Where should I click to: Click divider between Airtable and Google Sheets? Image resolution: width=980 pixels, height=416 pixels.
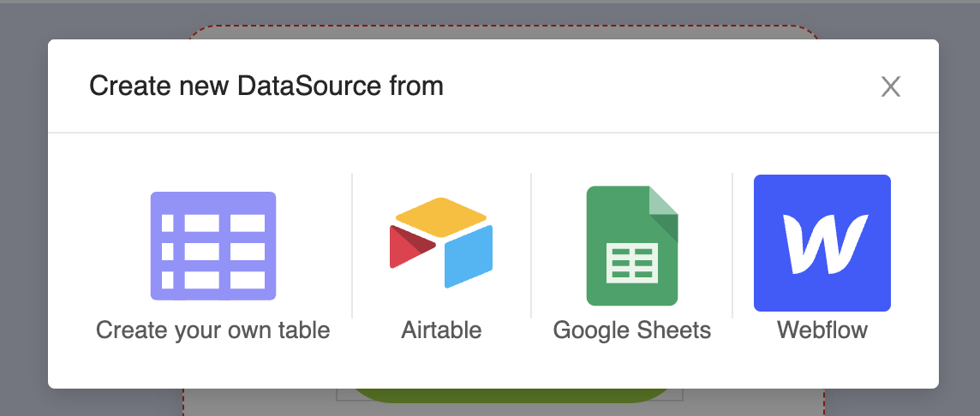click(x=531, y=246)
